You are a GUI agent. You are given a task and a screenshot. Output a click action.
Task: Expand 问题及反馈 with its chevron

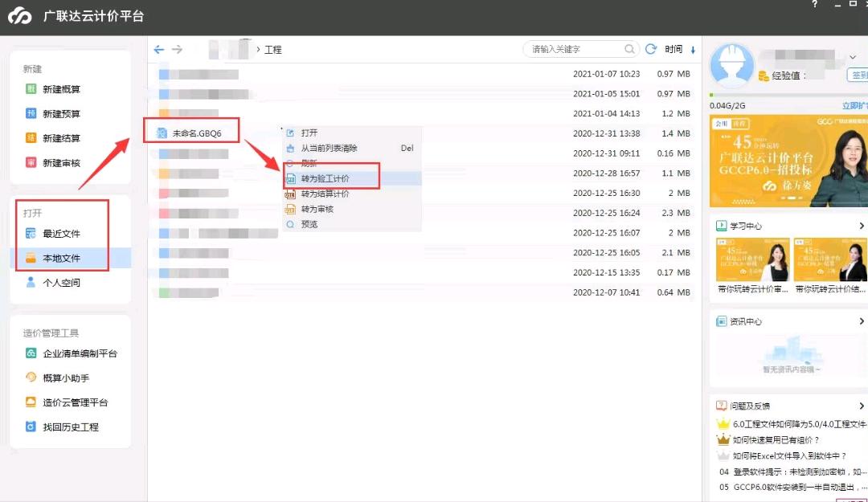[x=861, y=406]
